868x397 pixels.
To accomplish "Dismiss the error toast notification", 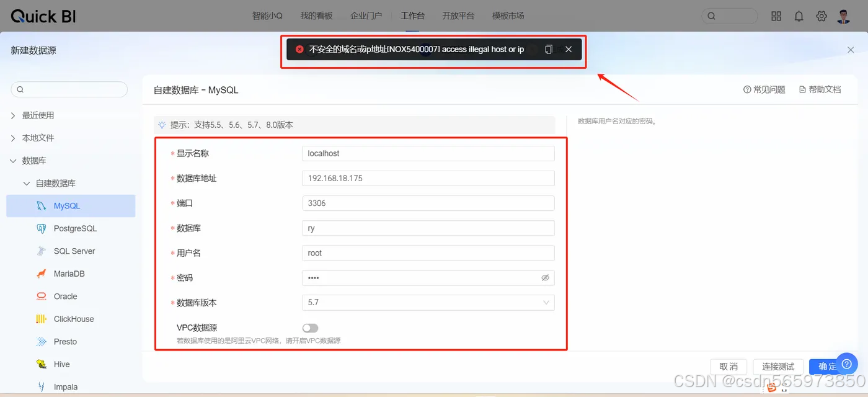I will coord(569,49).
